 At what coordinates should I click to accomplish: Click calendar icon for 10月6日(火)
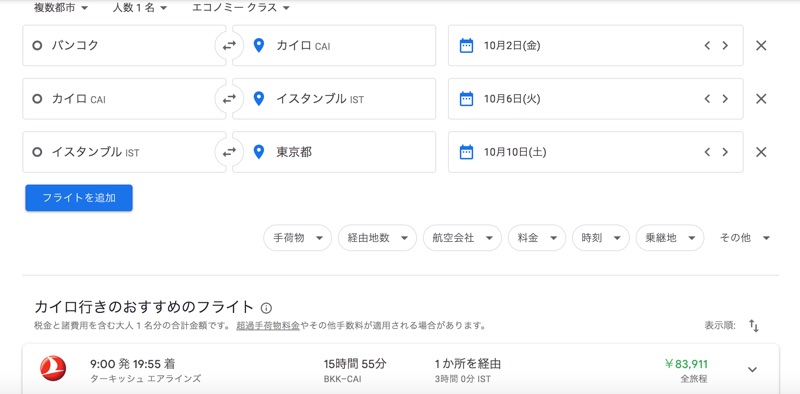[466, 98]
